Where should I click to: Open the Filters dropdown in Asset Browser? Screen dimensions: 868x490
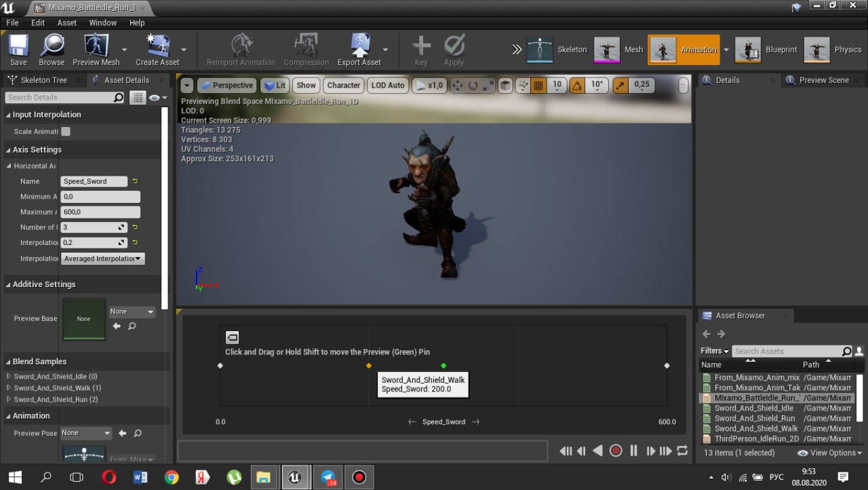point(715,351)
